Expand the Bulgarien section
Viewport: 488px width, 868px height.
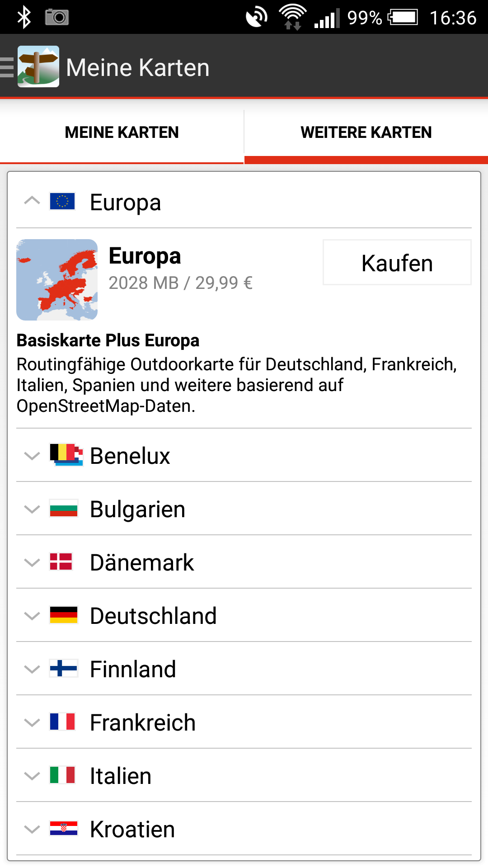point(32,509)
